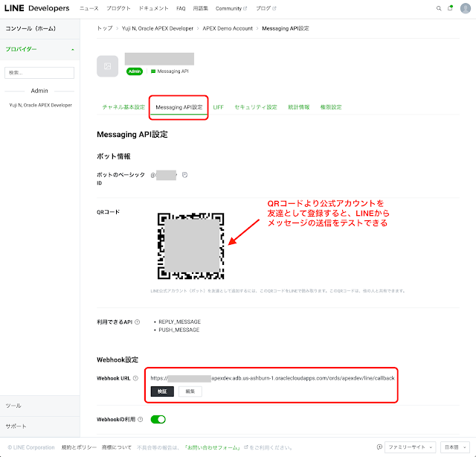Open Yuji N, Oracle APEX Developer breadcrumb
The height and width of the screenshot is (457, 476).
pos(157,28)
